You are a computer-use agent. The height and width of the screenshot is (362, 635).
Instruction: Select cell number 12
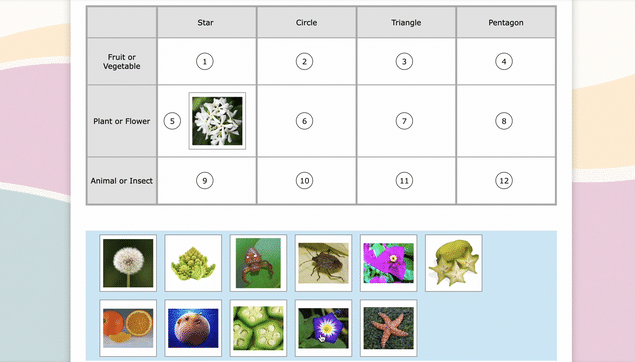[506, 181]
